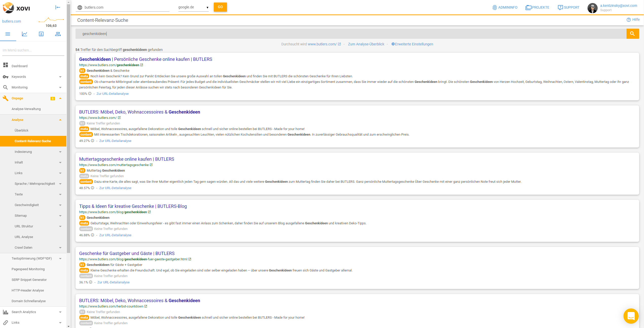Image resolution: width=644 pixels, height=328 pixels.
Task: Expand the Monitoring menu arrow
Action: point(60,87)
